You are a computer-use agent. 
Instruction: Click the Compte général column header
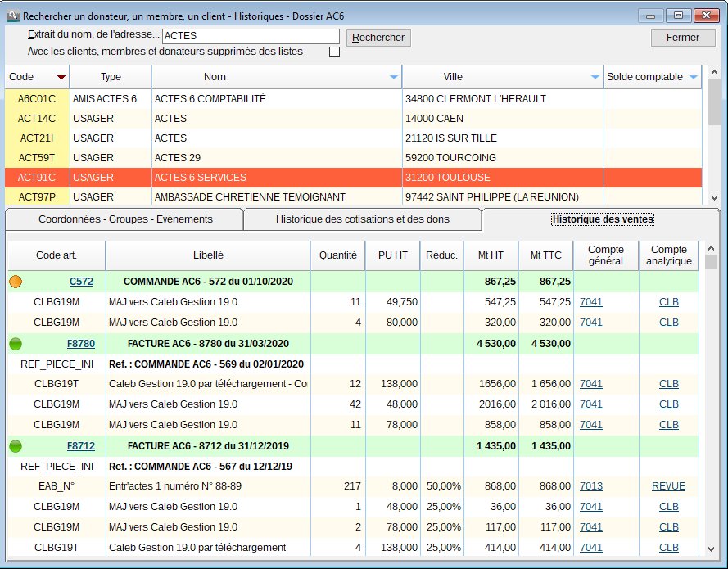[x=606, y=255]
